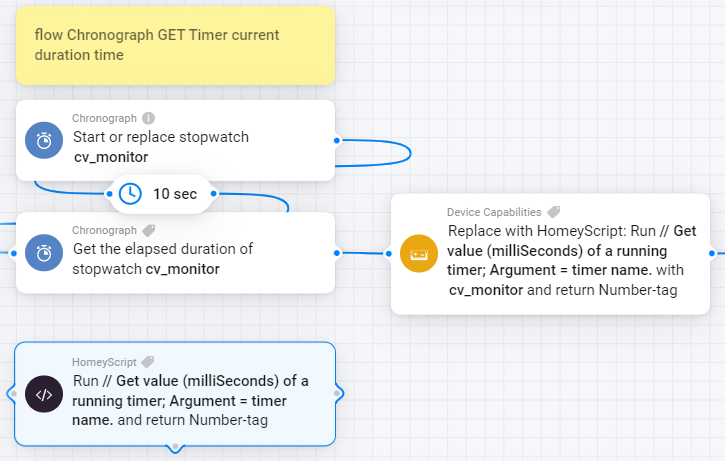
Task: Click the info icon beside top Chronograph label
Action: click(149, 118)
